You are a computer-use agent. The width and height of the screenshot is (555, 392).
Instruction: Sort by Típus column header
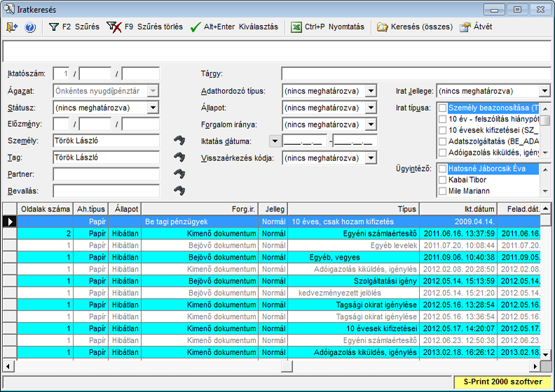[x=354, y=209]
